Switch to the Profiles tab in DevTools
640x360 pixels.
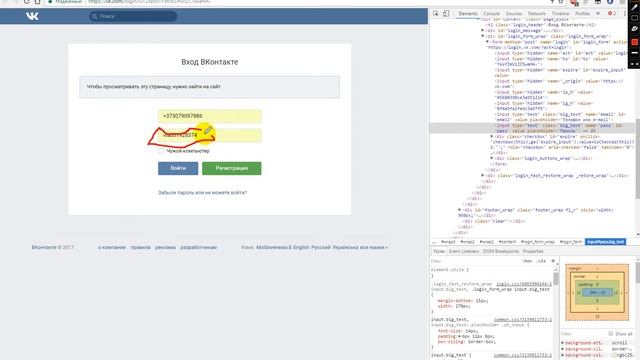tap(582, 13)
